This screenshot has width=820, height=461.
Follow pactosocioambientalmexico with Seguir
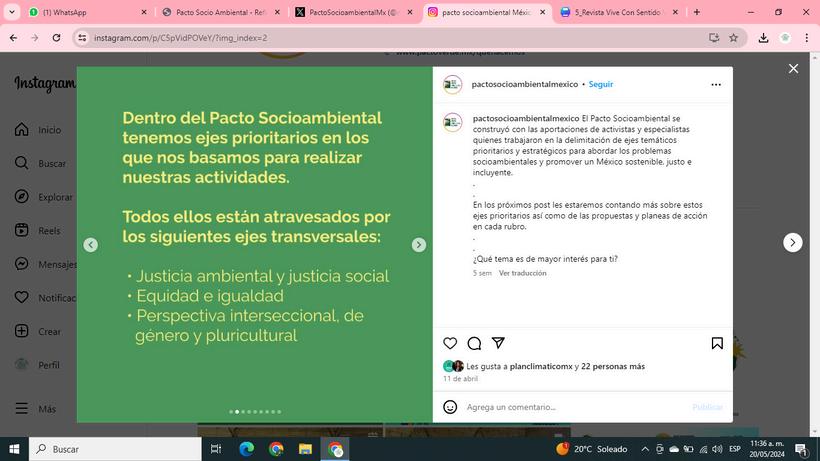click(x=600, y=84)
